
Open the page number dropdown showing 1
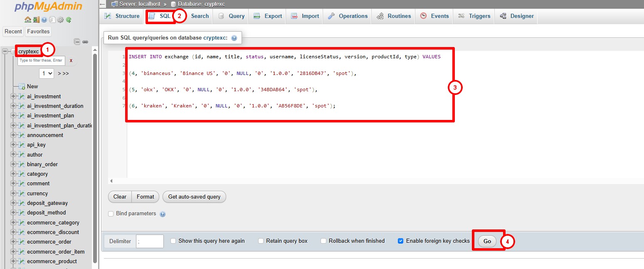pos(47,73)
